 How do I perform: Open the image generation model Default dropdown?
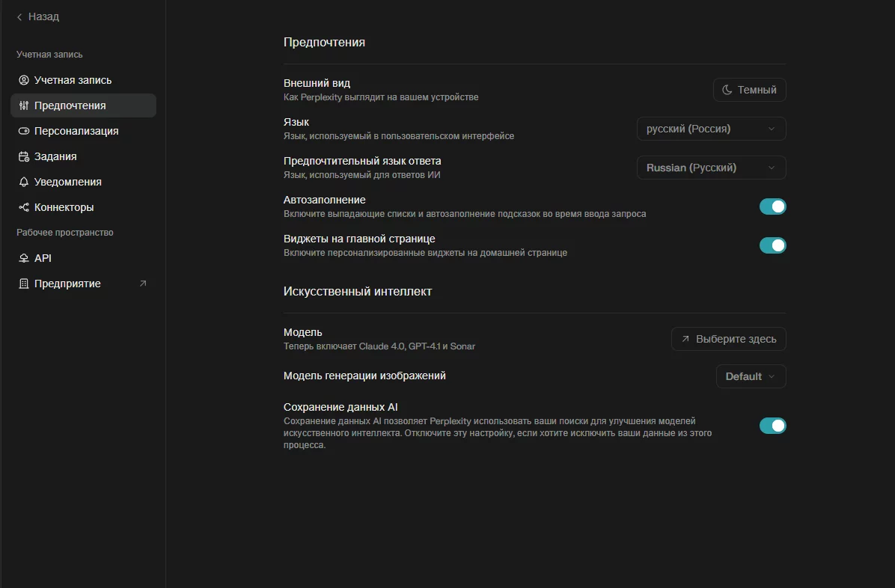point(751,376)
